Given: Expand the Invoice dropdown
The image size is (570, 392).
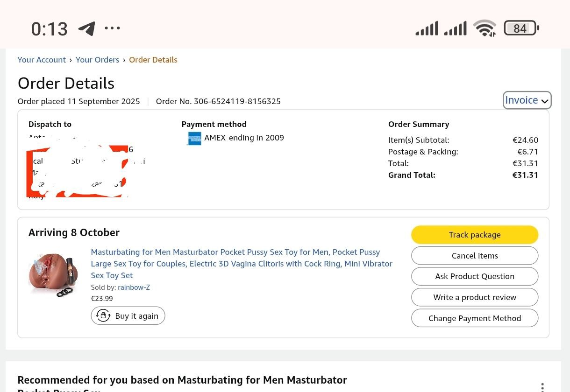Looking at the screenshot, I should (527, 100).
